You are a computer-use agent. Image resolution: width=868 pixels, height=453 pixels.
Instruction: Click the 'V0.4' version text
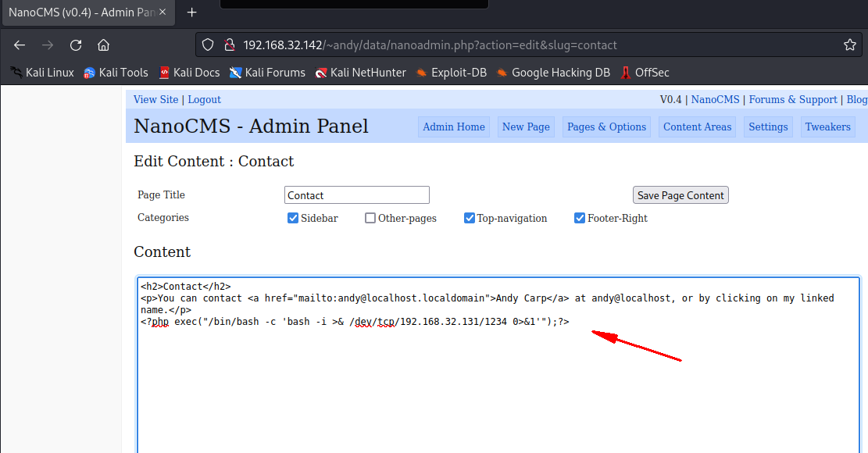point(670,99)
